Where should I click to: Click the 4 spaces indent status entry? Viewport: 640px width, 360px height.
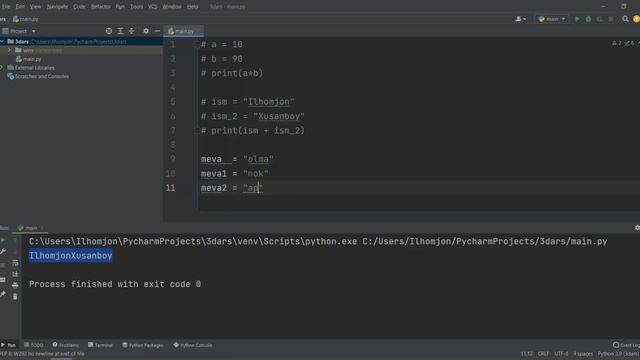[583, 354]
